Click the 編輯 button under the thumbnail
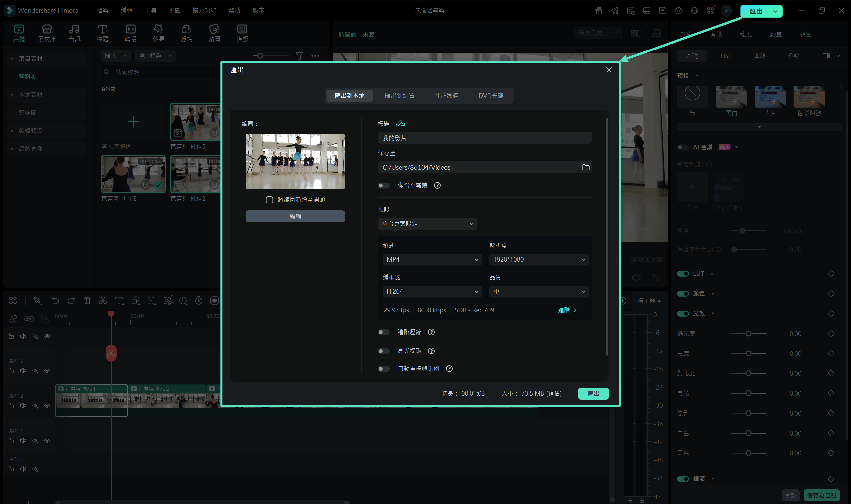Viewport: 851px width, 504px height. [x=295, y=216]
